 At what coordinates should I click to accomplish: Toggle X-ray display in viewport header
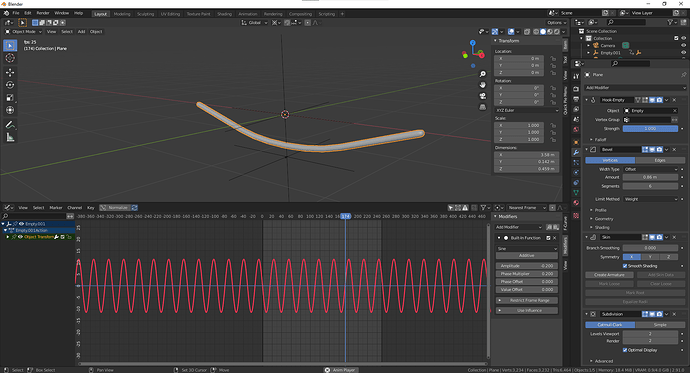click(x=527, y=32)
